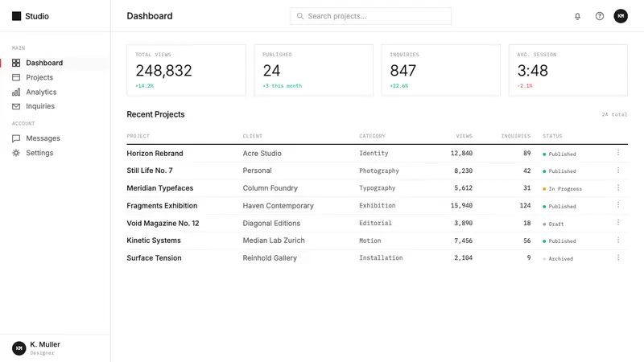Viewport: 644px width, 362px height.
Task: Open row menu for Void Magazine No. 12
Action: pos(618,223)
